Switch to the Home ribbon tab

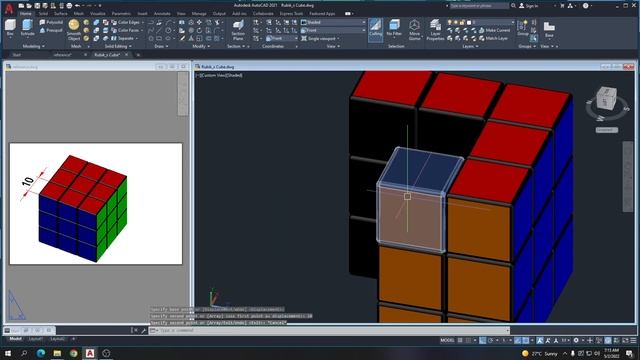pos(26,13)
